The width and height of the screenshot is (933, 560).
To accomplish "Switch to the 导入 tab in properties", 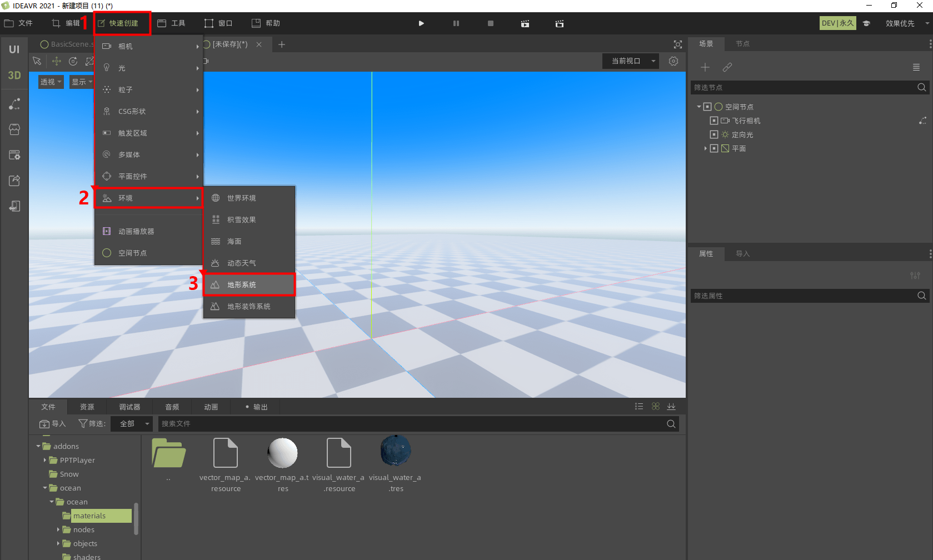I will 742,254.
